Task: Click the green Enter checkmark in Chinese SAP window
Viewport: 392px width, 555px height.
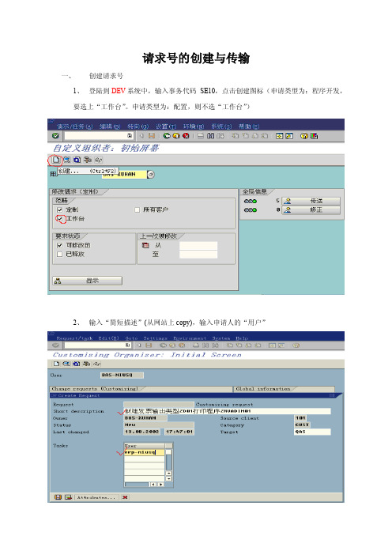Action: tap(55, 136)
